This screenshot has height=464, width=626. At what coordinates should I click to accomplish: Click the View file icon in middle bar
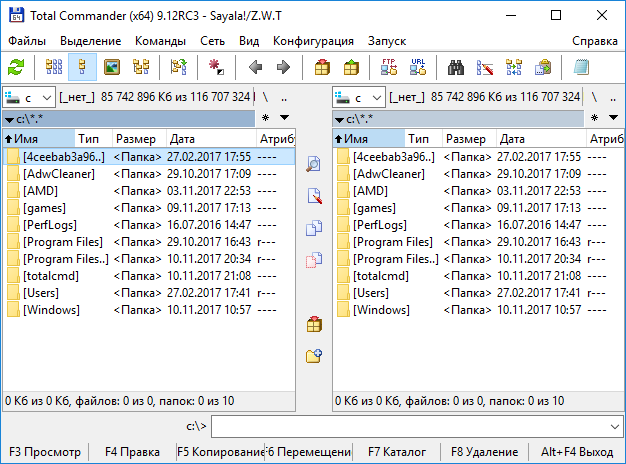(314, 164)
